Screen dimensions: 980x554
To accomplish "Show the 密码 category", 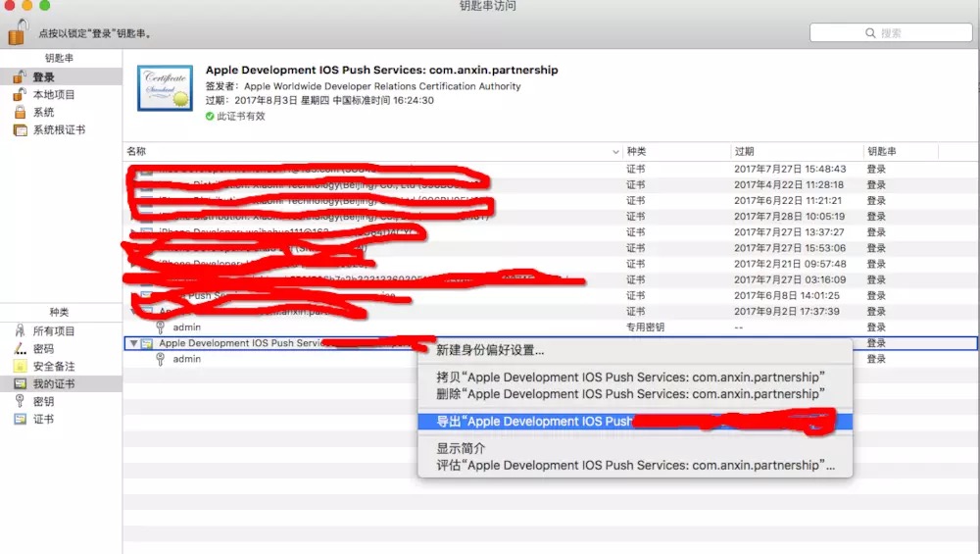I will pos(61,348).
